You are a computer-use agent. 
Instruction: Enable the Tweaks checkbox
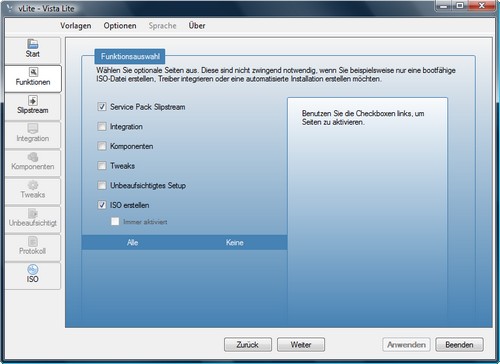(102, 166)
